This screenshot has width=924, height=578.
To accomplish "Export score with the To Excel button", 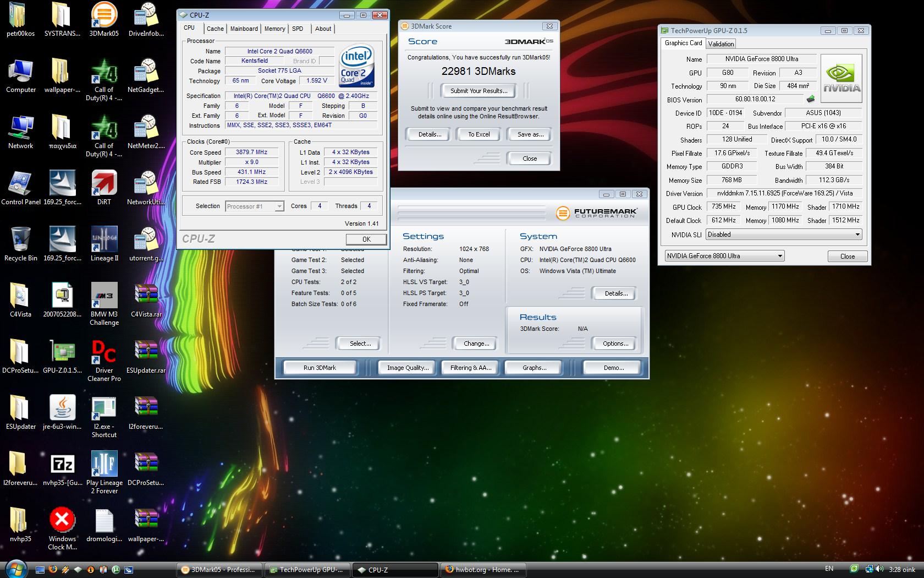I will pos(479,134).
